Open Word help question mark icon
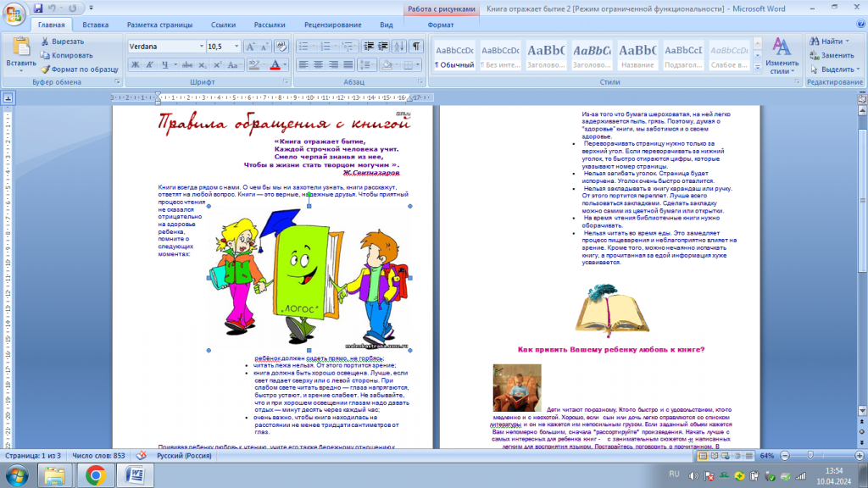The height and width of the screenshot is (488, 868). point(861,25)
